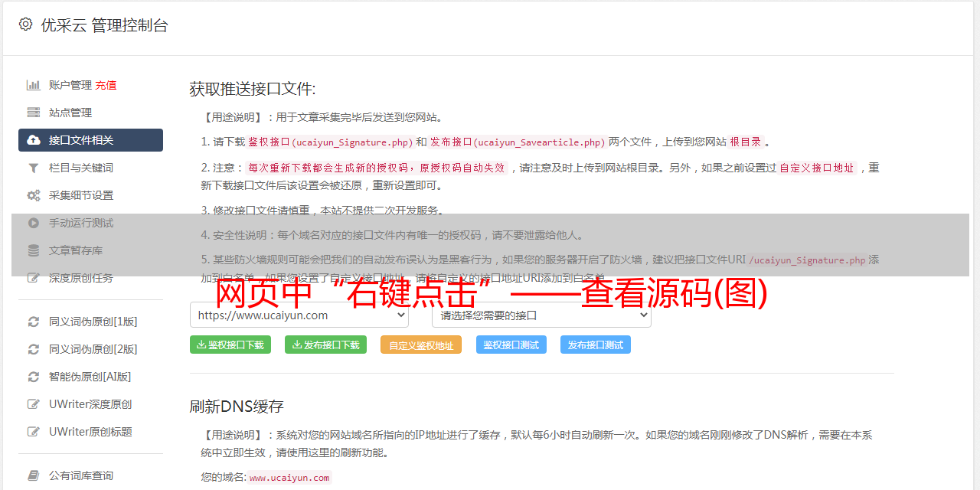
Task: Click the funnel icon for 栏目与关键词
Action: (34, 168)
